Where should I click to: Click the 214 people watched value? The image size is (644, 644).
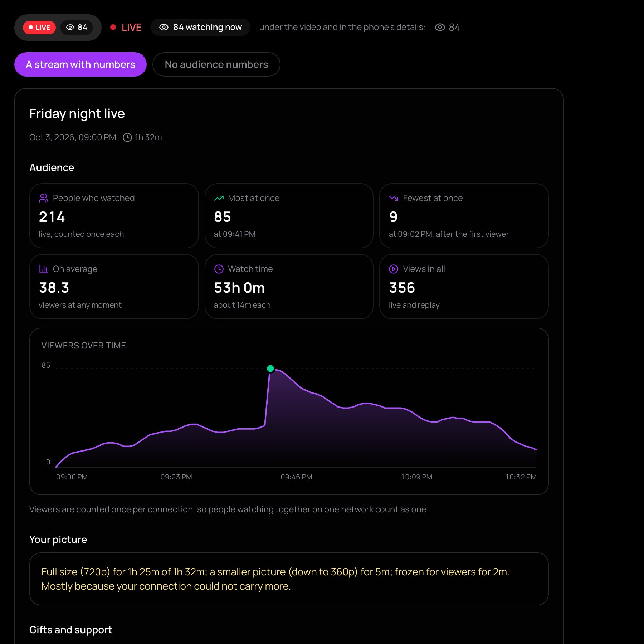click(x=52, y=217)
